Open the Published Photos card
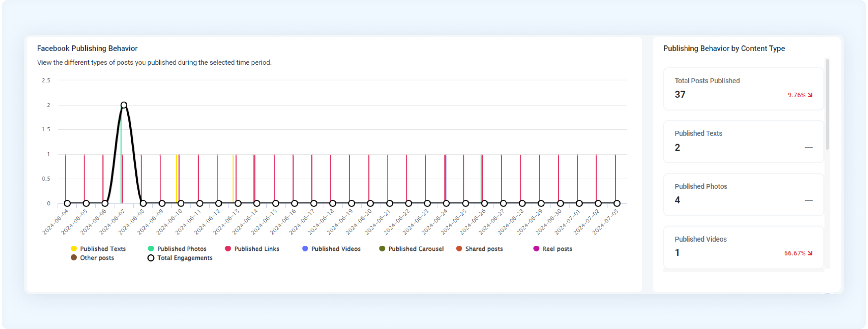 coord(743,194)
